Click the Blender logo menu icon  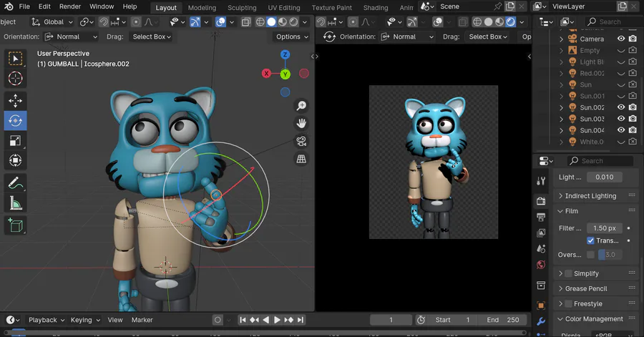(8, 6)
